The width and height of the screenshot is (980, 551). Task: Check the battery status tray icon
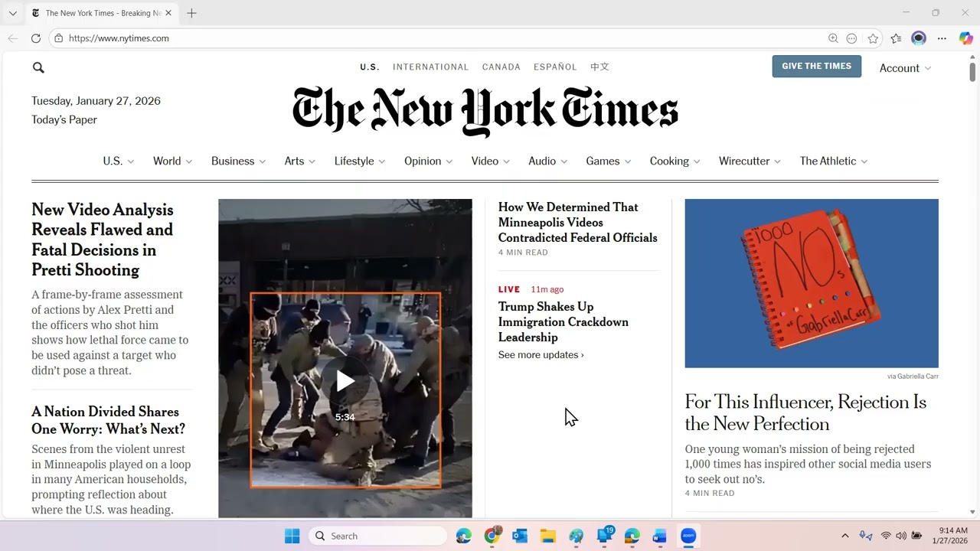point(916,536)
